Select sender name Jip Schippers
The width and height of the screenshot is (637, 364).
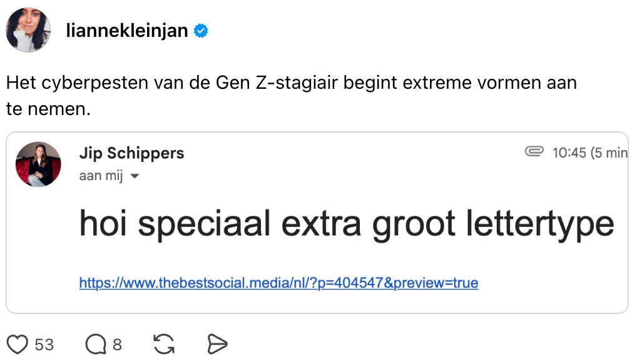(x=131, y=153)
